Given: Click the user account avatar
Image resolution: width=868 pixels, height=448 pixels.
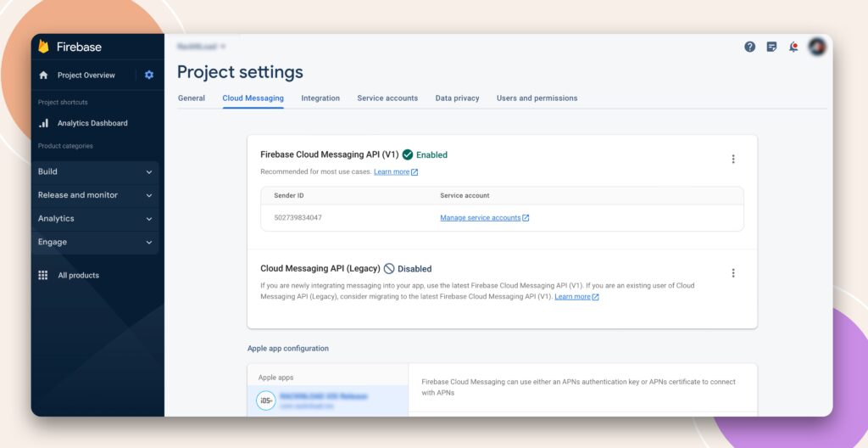Looking at the screenshot, I should point(817,47).
